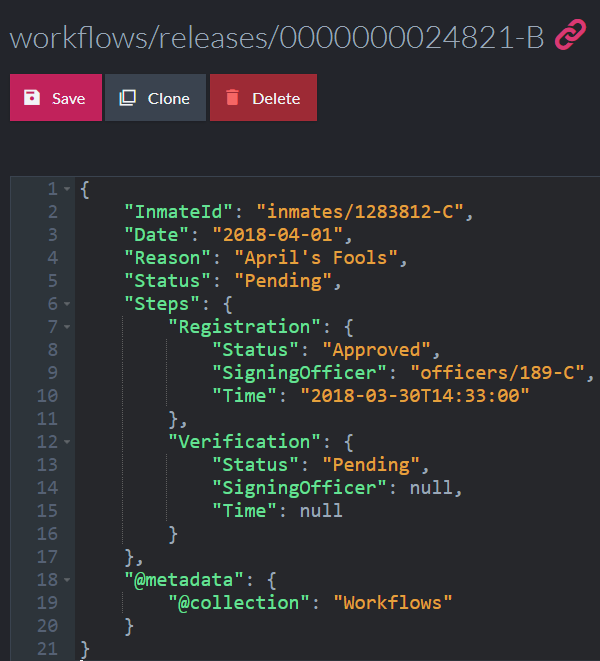Click line number 10 in the gutter
The width and height of the screenshot is (600, 661).
coord(47,396)
